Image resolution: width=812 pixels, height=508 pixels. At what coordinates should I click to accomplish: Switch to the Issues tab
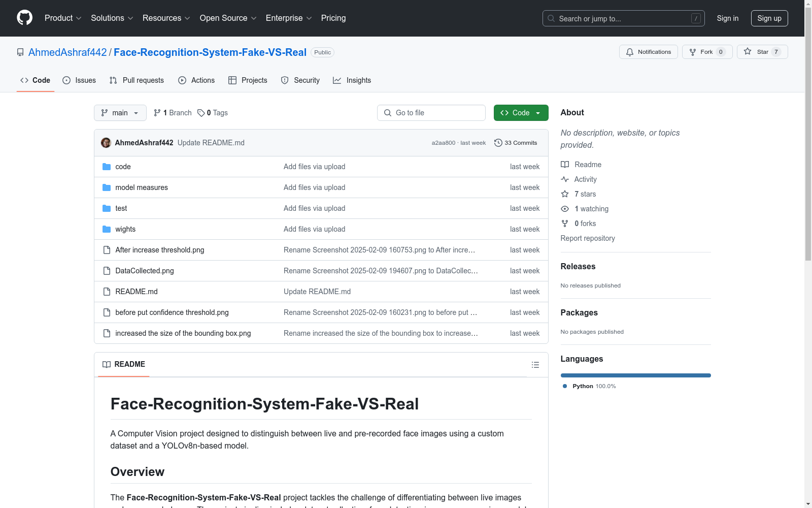tap(79, 80)
